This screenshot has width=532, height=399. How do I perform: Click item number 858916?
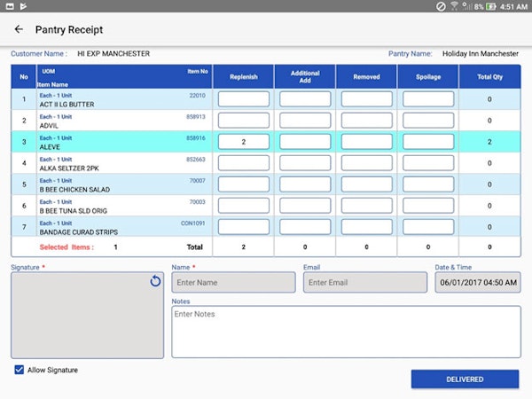pyautogui.click(x=196, y=138)
